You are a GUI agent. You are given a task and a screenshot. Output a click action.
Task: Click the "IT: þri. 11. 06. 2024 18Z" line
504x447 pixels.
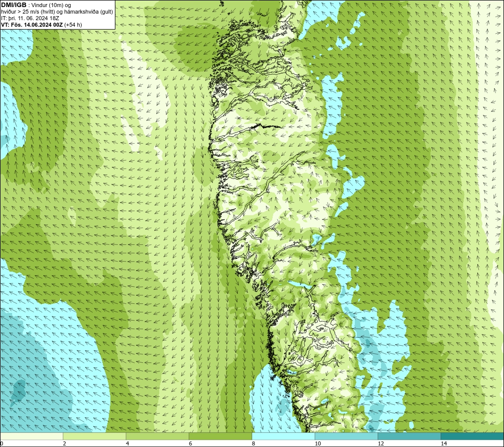(30, 18)
